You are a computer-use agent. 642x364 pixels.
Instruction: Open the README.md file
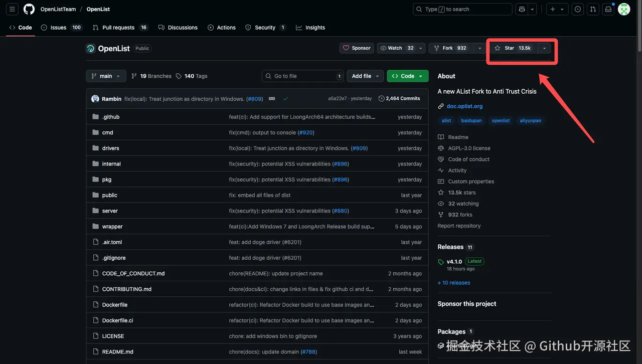point(118,352)
